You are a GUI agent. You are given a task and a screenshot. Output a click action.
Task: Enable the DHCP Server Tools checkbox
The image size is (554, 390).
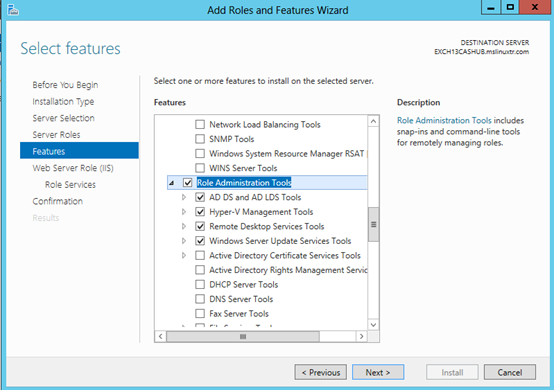point(200,284)
